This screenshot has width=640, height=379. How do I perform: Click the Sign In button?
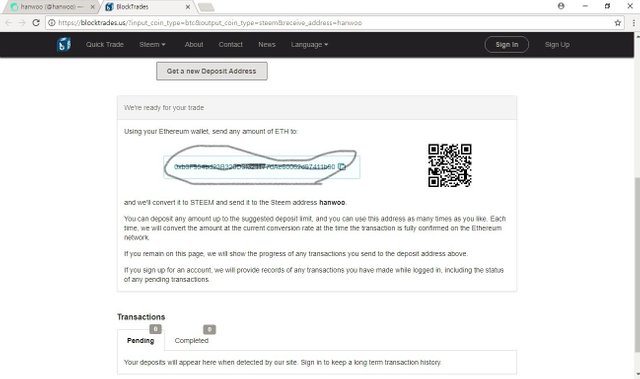point(507,44)
